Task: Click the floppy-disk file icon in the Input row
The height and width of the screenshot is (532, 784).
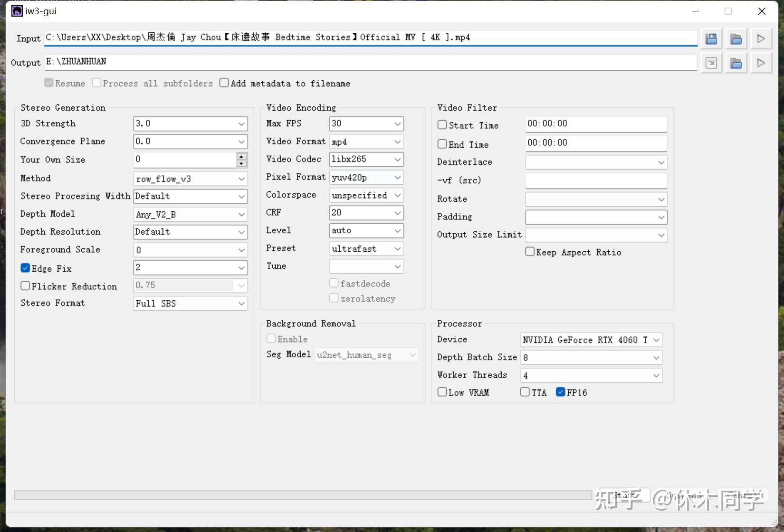Action: click(x=711, y=39)
